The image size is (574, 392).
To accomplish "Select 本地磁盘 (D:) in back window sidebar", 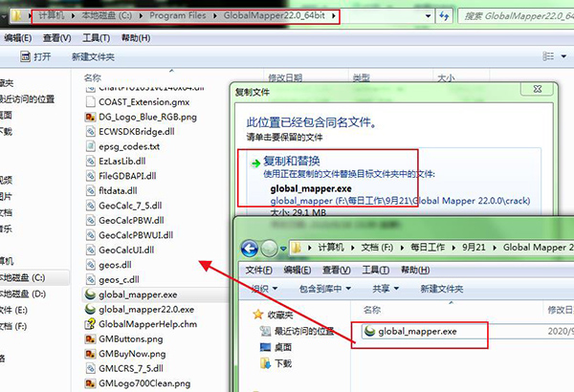I will coord(23,294).
